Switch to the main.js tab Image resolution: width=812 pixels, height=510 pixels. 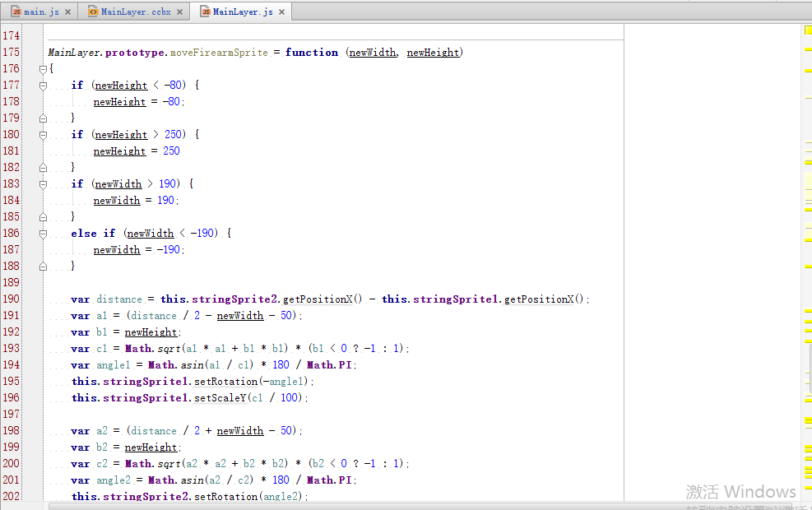click(41, 12)
